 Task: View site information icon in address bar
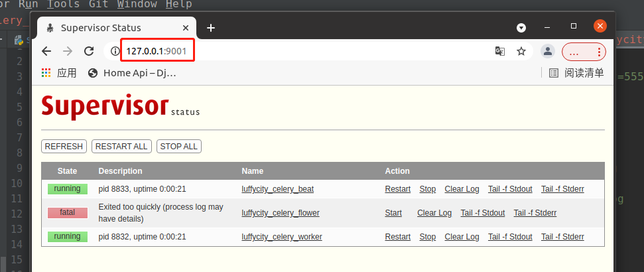tap(115, 51)
